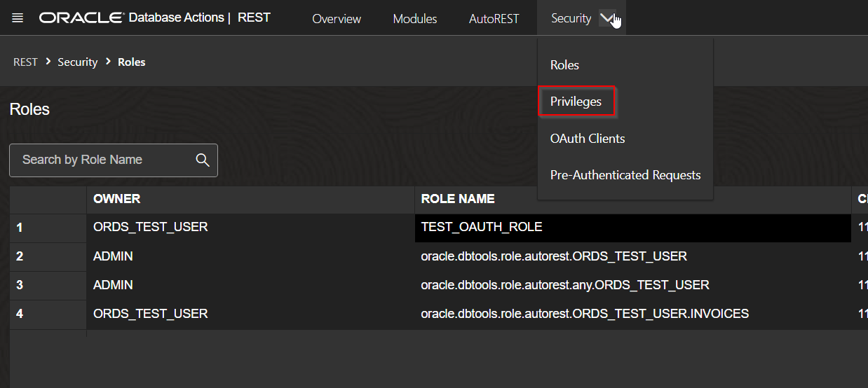This screenshot has height=388, width=868.
Task: Click Security breadcrumb link
Action: [x=77, y=62]
